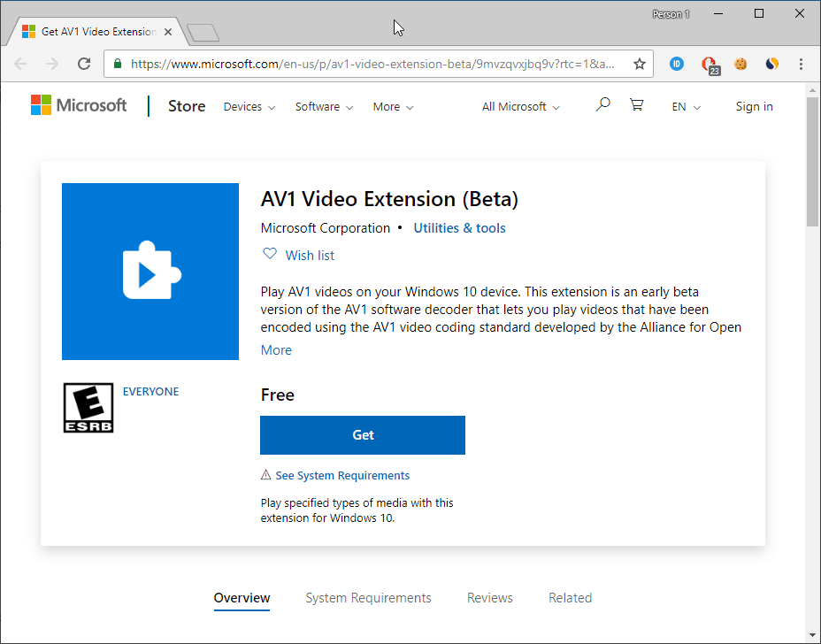
Task: Open the See System Requirements link
Action: tap(342, 475)
